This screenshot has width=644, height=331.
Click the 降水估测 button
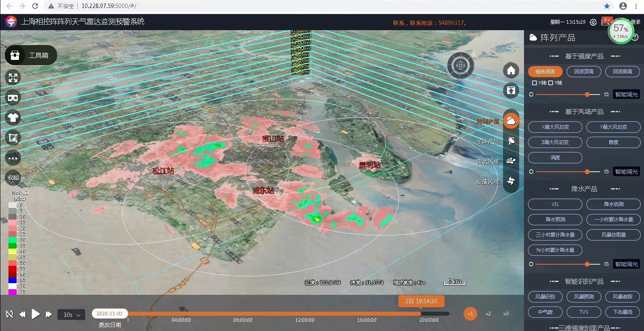(613, 204)
